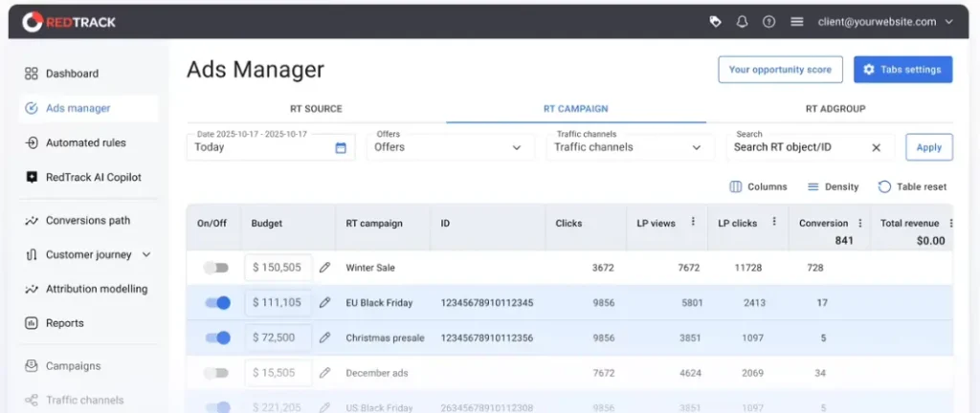Clear the search field with X
Viewport: 980px width, 413px height.
(877, 148)
